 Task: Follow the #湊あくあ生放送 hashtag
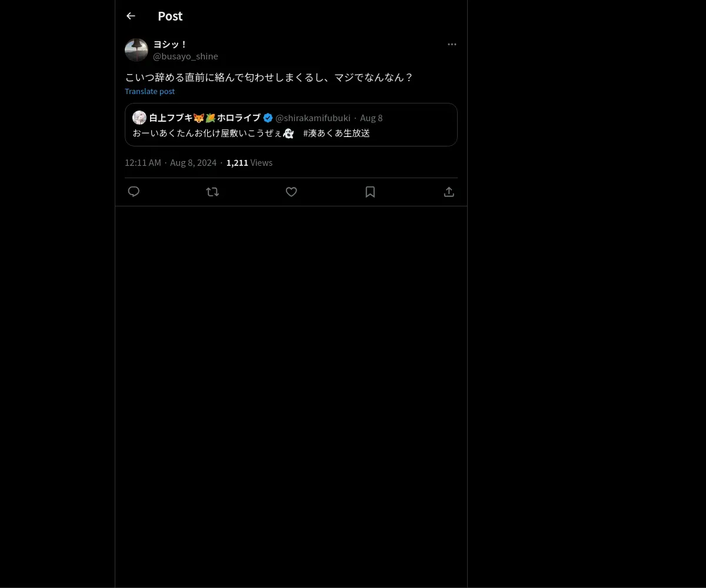click(x=337, y=133)
